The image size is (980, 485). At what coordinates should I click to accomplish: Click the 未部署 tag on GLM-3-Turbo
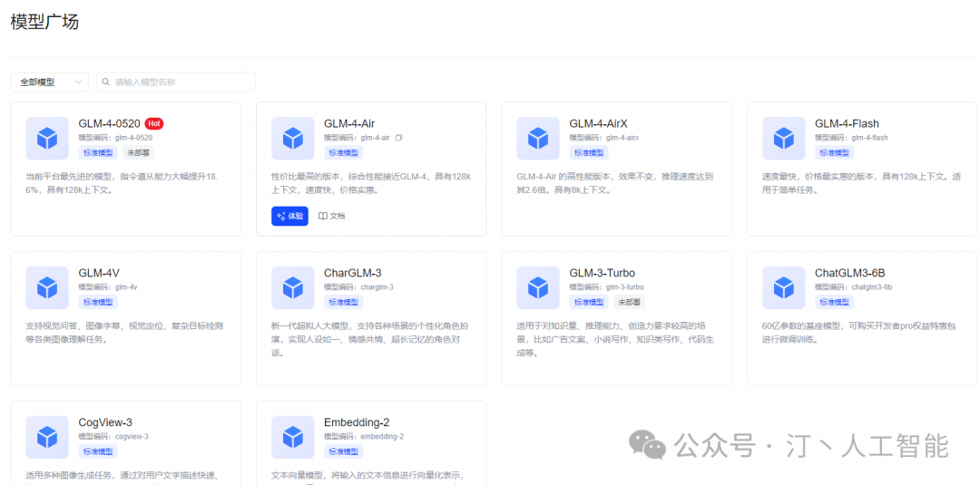click(x=629, y=302)
